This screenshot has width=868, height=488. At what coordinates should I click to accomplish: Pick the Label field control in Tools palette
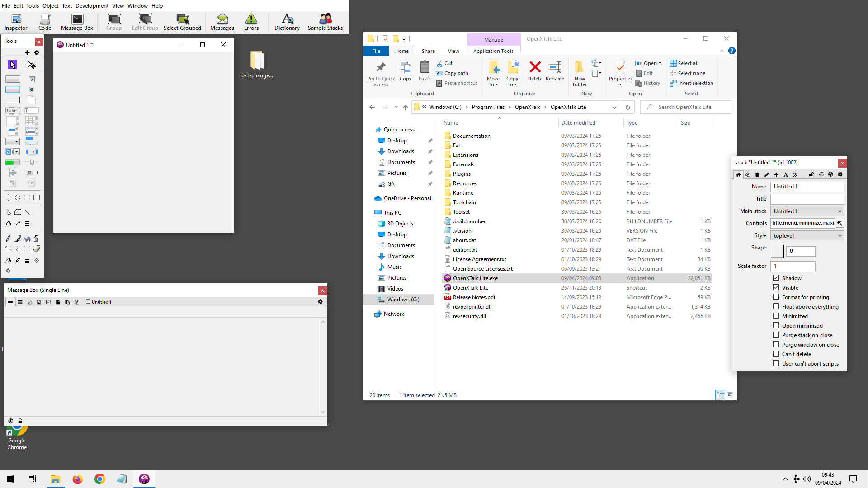click(x=13, y=111)
